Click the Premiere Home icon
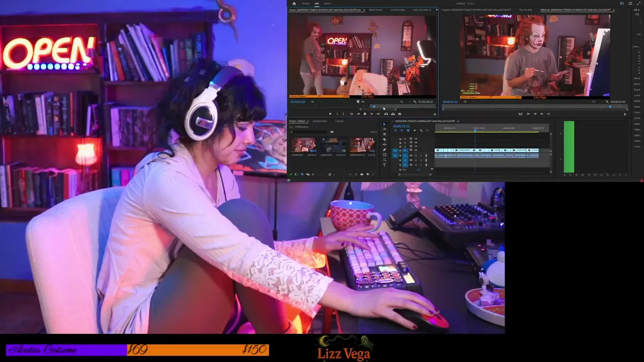This screenshot has width=644, height=362. (294, 4)
